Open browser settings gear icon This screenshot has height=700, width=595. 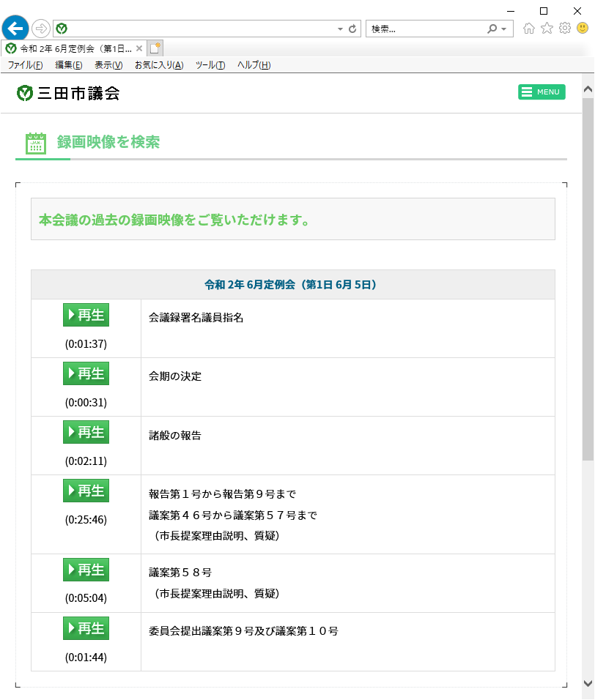click(565, 29)
